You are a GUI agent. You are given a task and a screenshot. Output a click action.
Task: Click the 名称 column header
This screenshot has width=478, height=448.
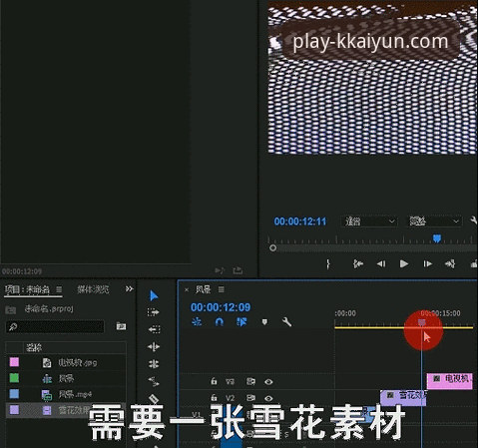click(x=34, y=348)
